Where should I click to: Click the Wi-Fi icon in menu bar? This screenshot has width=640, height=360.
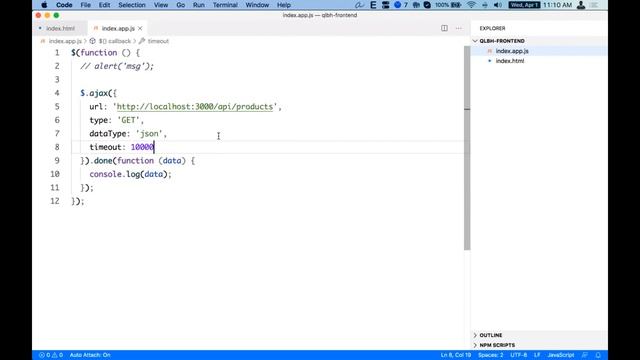click(471, 5)
